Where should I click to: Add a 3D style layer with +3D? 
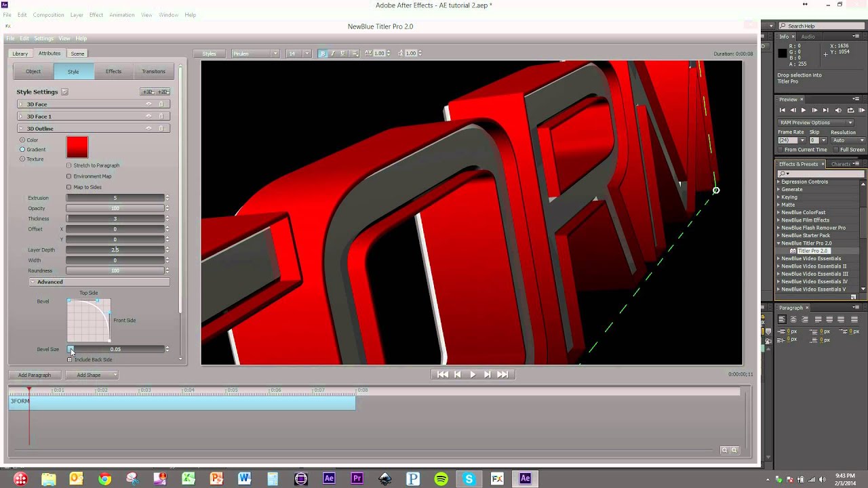(x=147, y=92)
